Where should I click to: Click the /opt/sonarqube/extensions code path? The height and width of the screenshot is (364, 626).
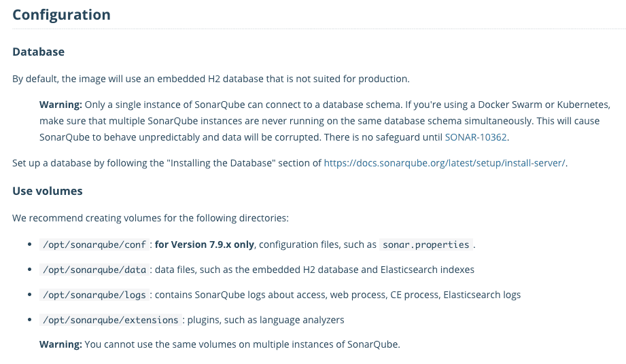[111, 320]
